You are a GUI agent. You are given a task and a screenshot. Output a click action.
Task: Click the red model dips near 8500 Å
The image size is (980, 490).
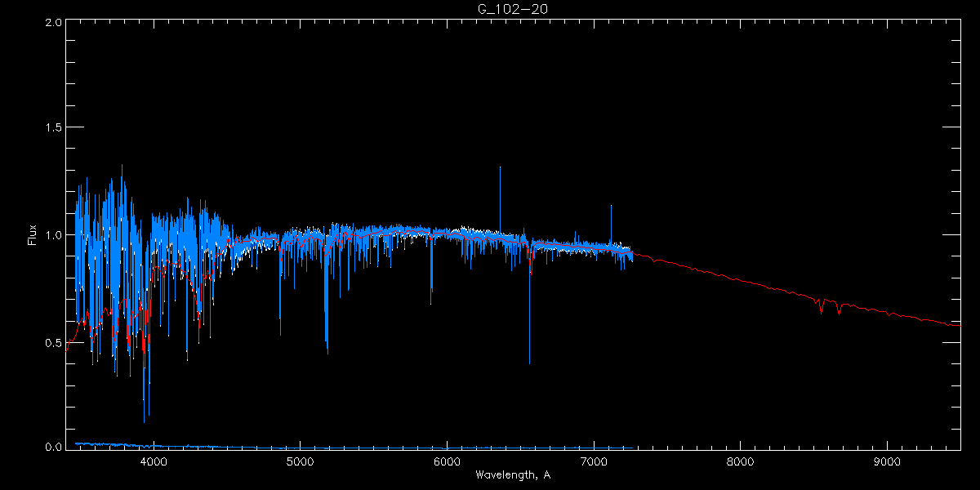pyautogui.click(x=830, y=306)
